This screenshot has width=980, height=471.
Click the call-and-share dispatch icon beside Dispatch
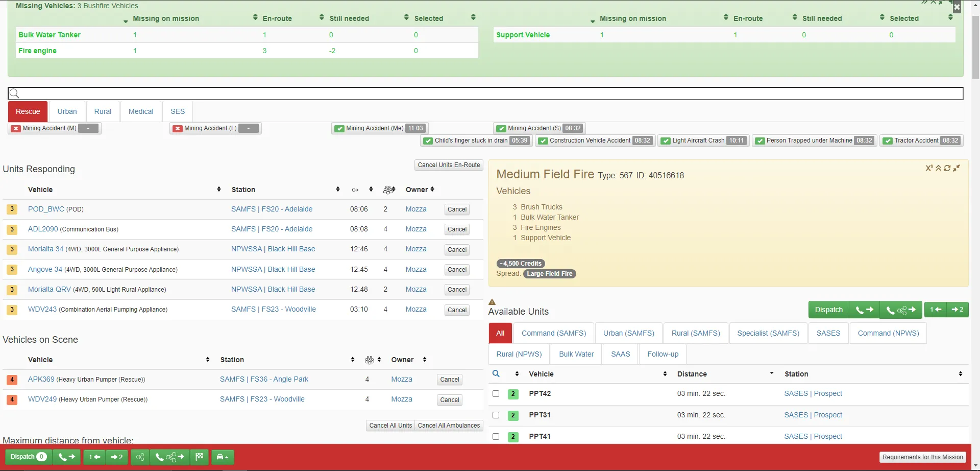[900, 310]
